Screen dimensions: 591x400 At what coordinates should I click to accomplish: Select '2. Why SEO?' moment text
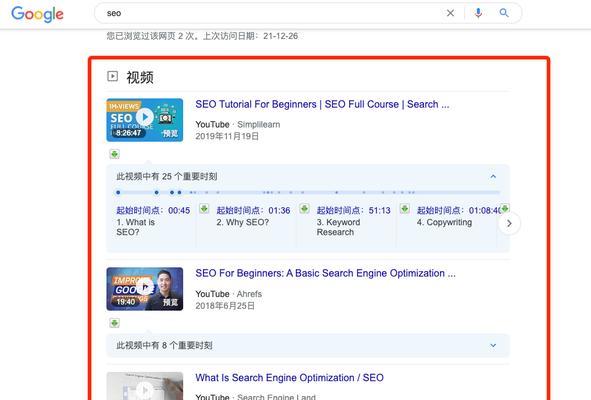tap(243, 222)
